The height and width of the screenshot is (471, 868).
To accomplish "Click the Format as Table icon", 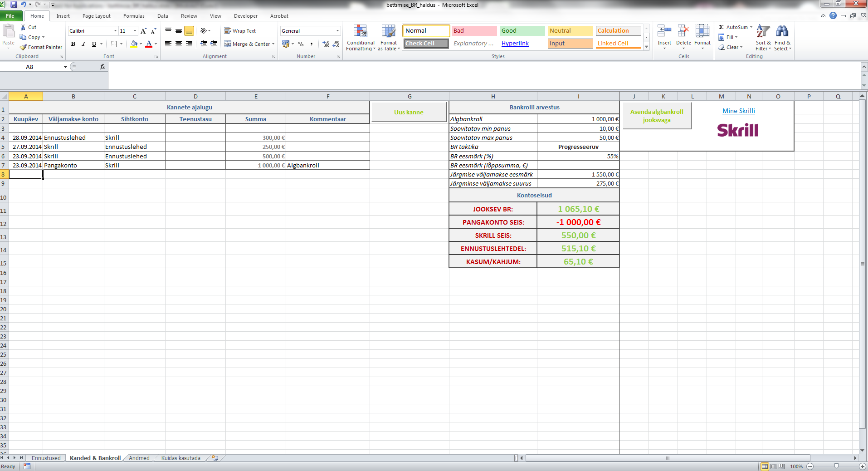I will (x=388, y=38).
